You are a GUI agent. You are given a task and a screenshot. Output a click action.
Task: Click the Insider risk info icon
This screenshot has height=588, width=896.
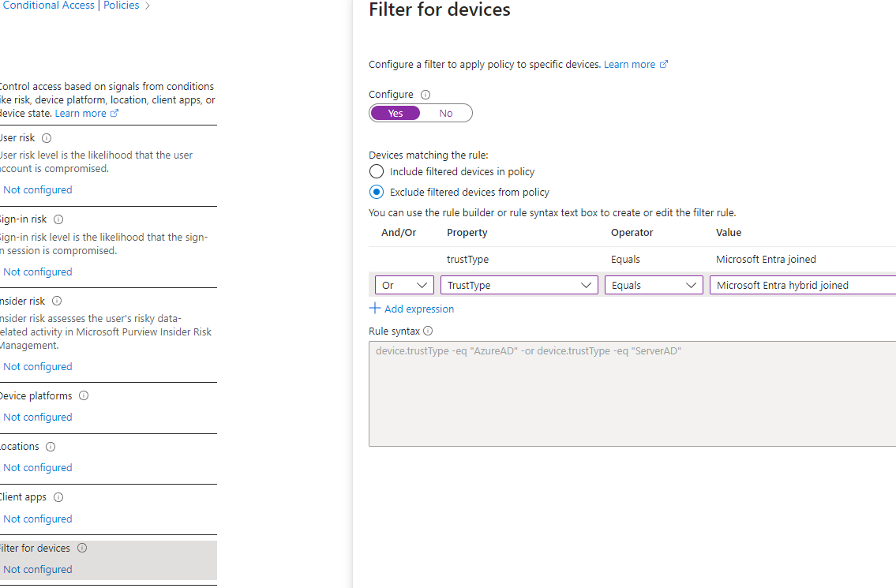(x=57, y=301)
